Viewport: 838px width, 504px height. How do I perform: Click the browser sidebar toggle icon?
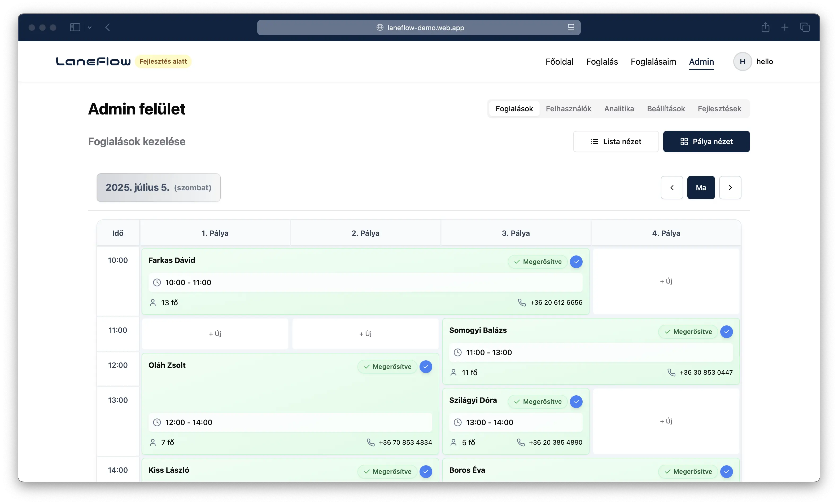tap(75, 27)
